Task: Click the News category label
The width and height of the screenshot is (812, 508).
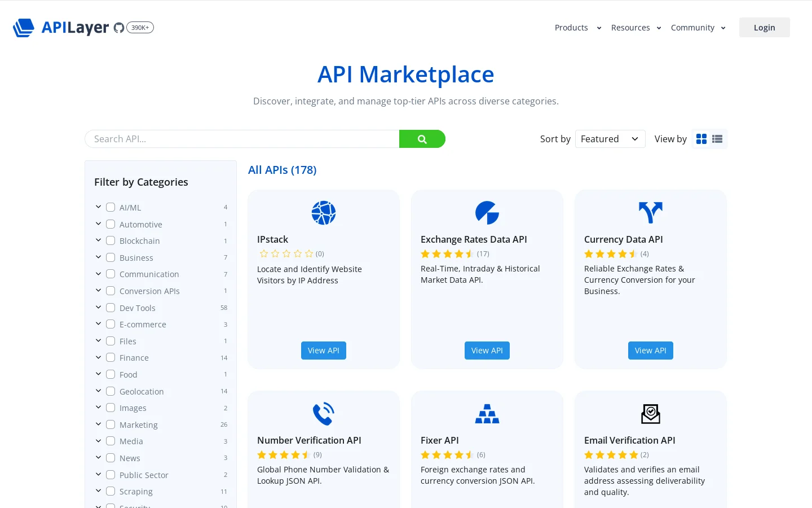Action: point(130,458)
